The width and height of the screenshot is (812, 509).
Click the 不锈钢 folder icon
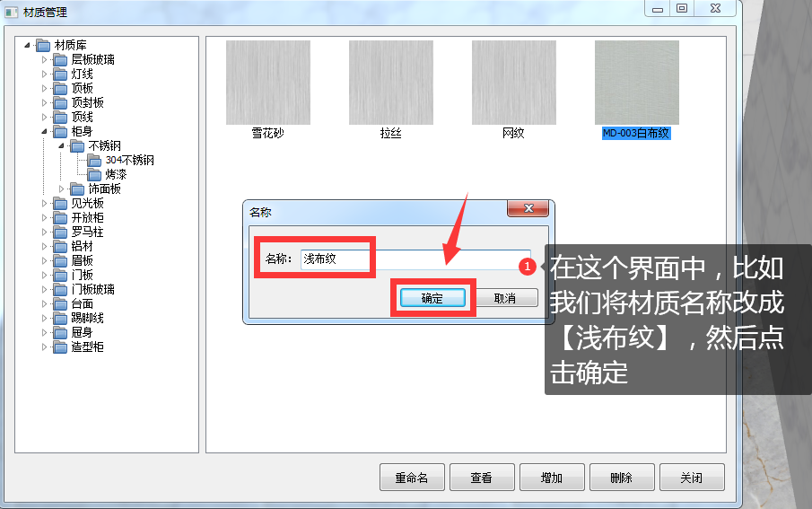coord(77,146)
